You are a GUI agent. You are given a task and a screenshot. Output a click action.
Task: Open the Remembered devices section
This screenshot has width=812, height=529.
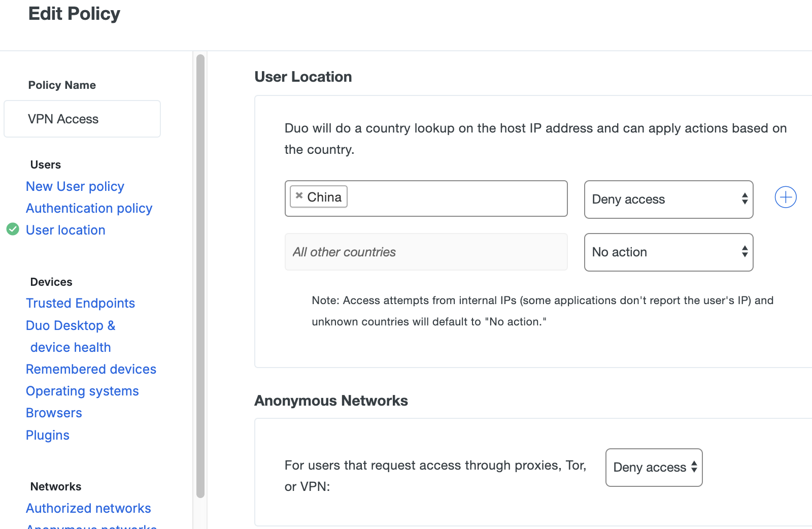tap(91, 369)
